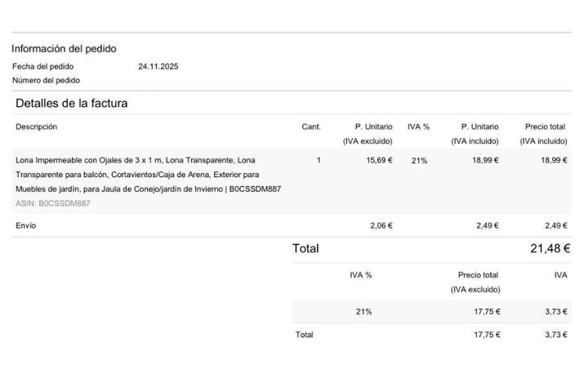The width and height of the screenshot is (588, 392).
Task: Click the "Precio total (IVA incluido)" column header
Action: pyautogui.click(x=545, y=134)
